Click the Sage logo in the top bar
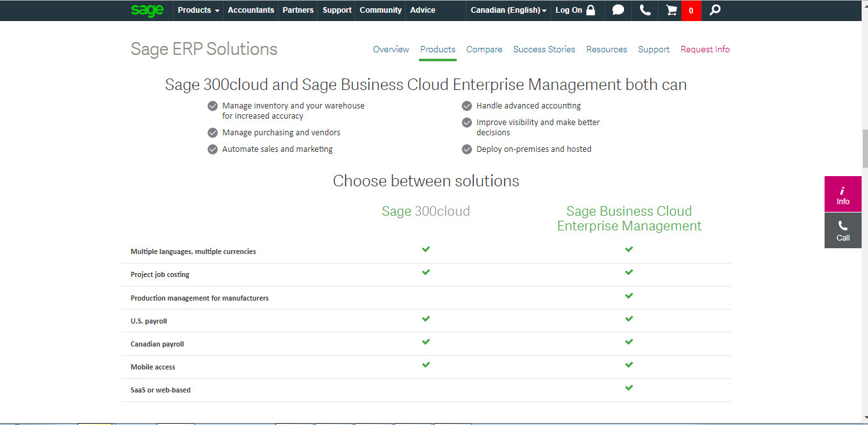The height and width of the screenshot is (425, 868). point(147,10)
